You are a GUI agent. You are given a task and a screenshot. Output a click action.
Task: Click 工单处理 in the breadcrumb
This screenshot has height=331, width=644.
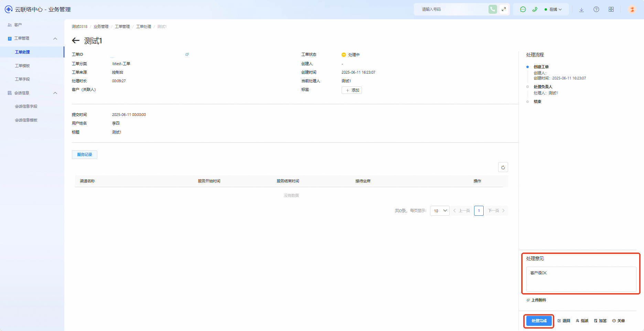144,26
